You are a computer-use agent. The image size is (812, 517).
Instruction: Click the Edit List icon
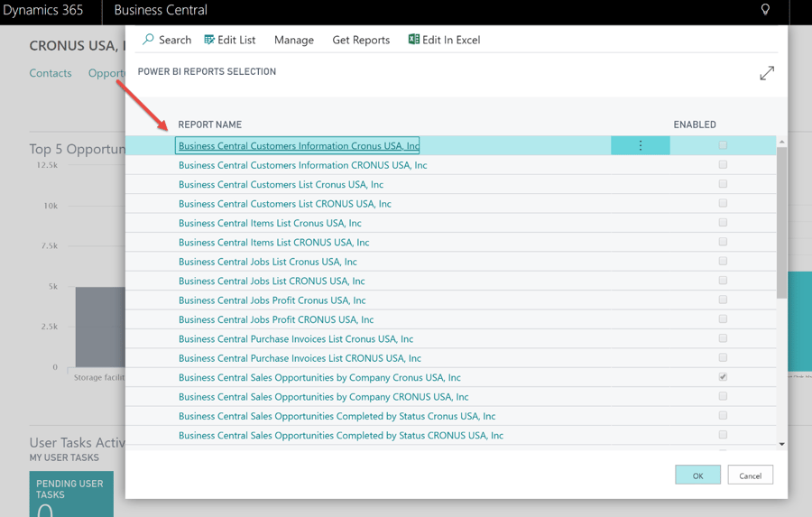tap(209, 40)
